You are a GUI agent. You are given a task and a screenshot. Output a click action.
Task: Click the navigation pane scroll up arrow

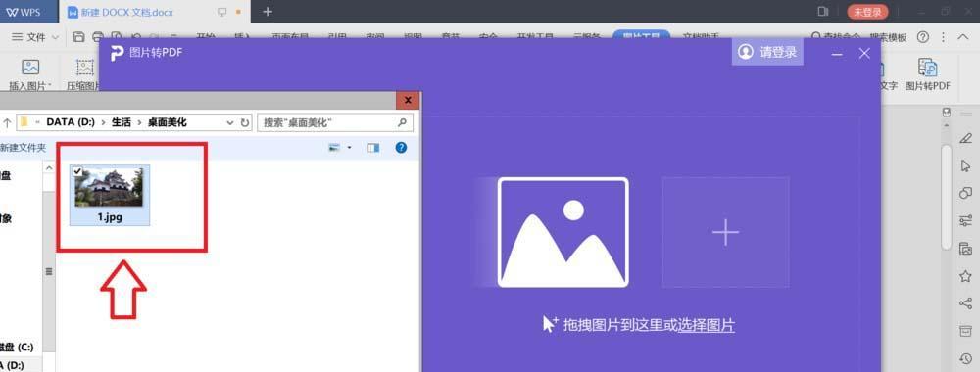tap(49, 167)
